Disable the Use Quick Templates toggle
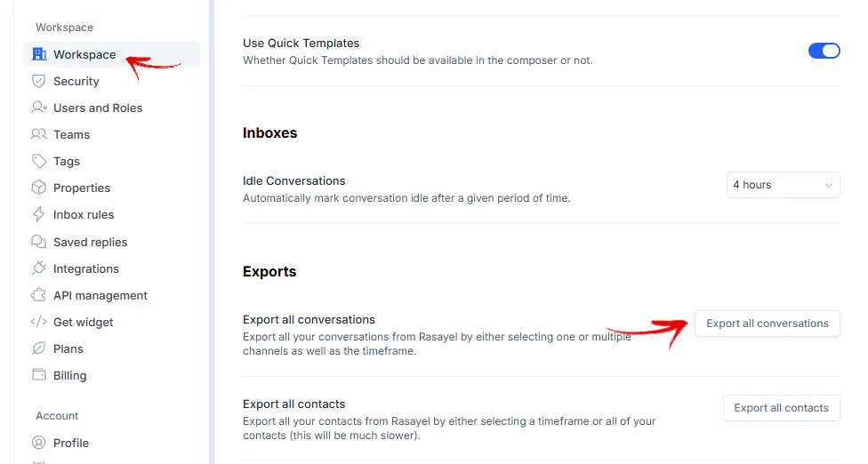The height and width of the screenshot is (464, 868). (x=824, y=51)
